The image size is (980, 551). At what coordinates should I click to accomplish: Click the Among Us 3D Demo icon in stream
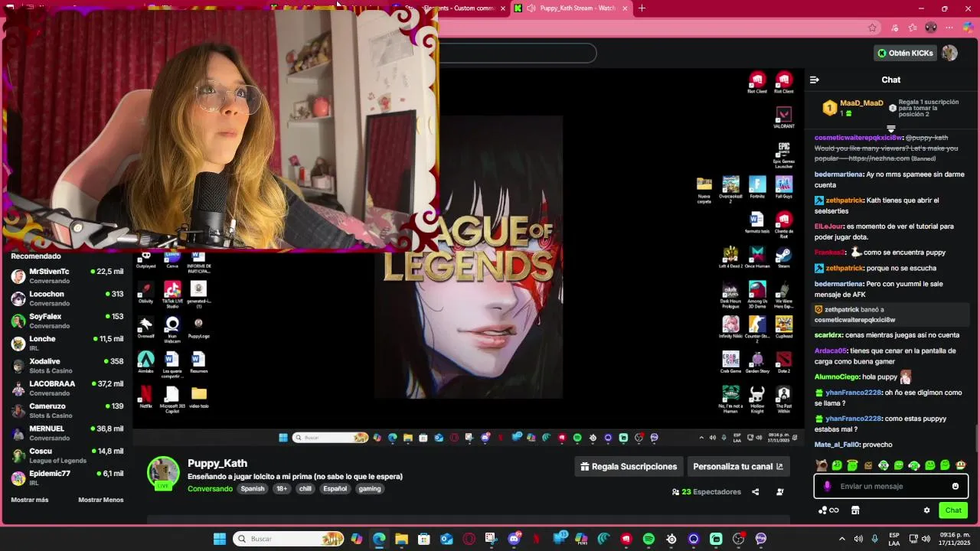[757, 295]
